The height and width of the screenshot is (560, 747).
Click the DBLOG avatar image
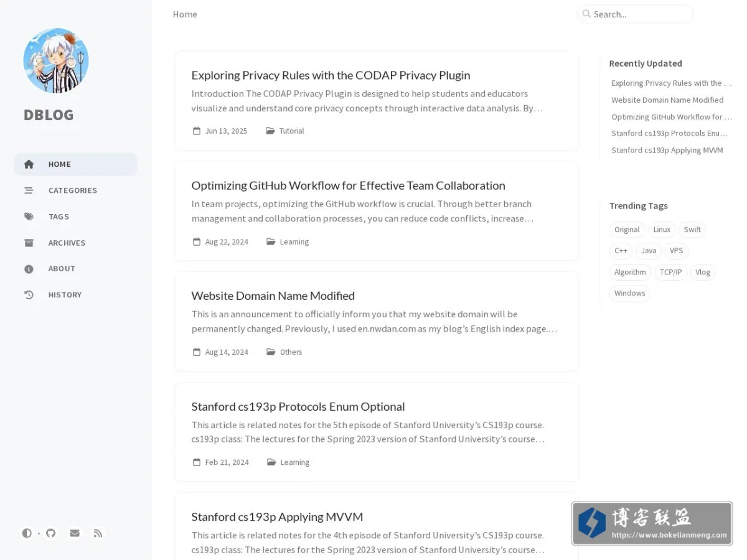pos(56,60)
